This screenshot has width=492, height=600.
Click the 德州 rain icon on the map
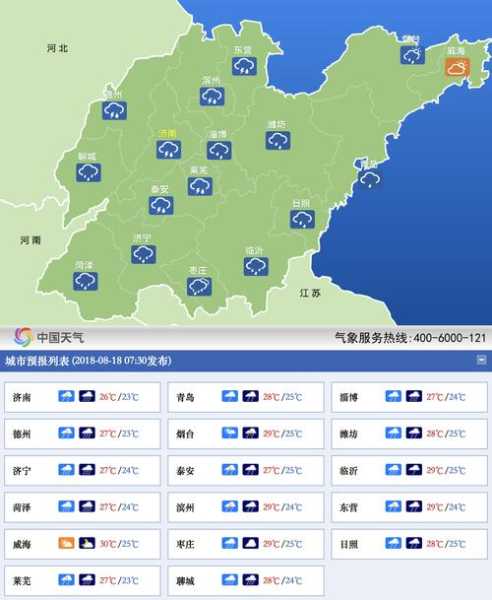tap(114, 110)
